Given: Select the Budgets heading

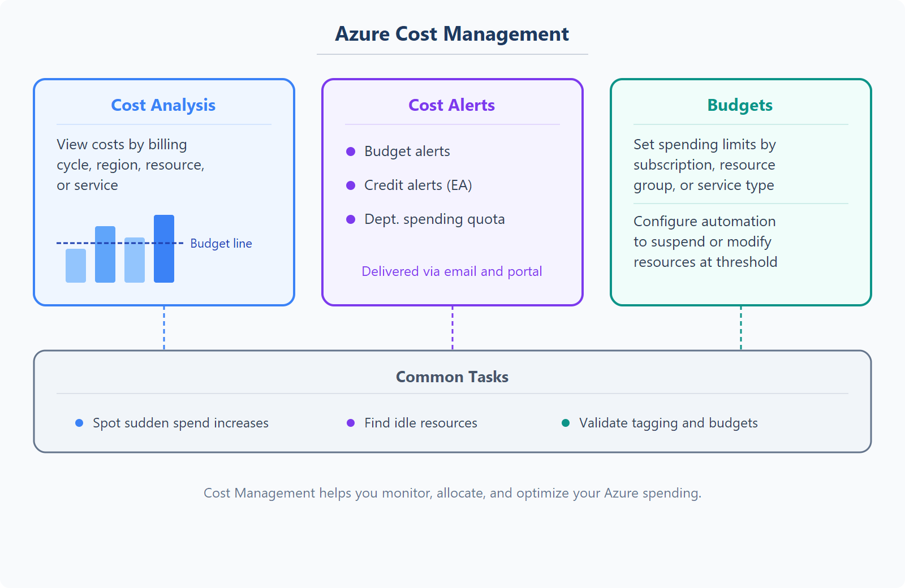Looking at the screenshot, I should click(740, 105).
